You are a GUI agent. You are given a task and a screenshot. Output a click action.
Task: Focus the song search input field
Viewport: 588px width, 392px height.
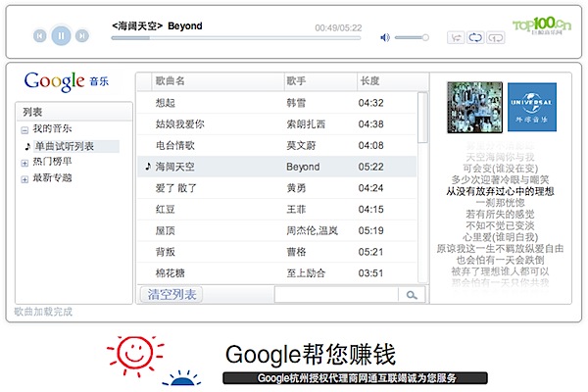click(x=336, y=295)
